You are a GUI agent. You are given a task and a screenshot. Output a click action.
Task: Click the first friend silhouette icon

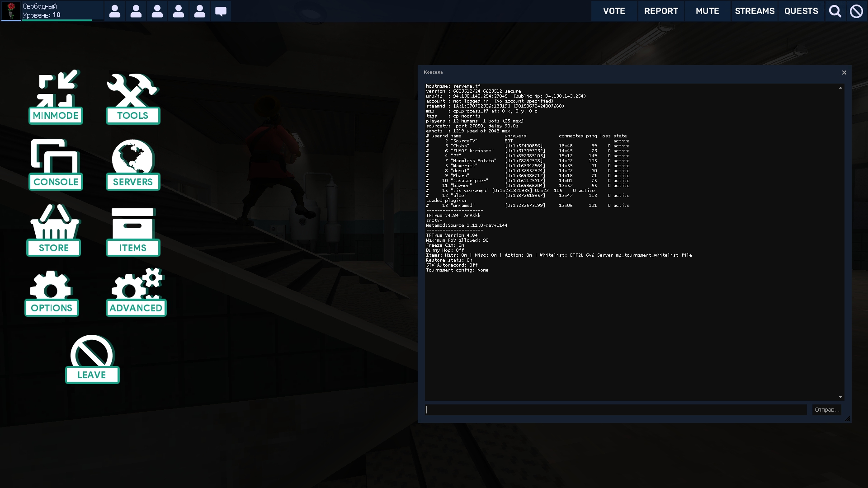(115, 11)
